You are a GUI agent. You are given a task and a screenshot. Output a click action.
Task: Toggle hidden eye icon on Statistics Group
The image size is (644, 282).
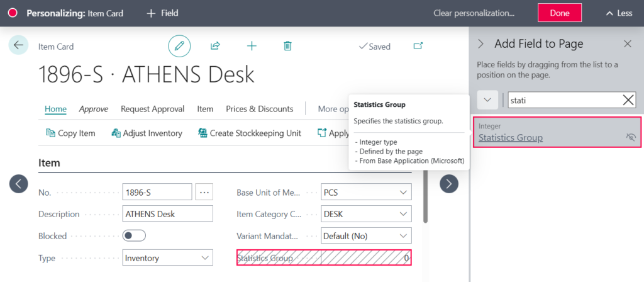[631, 137]
